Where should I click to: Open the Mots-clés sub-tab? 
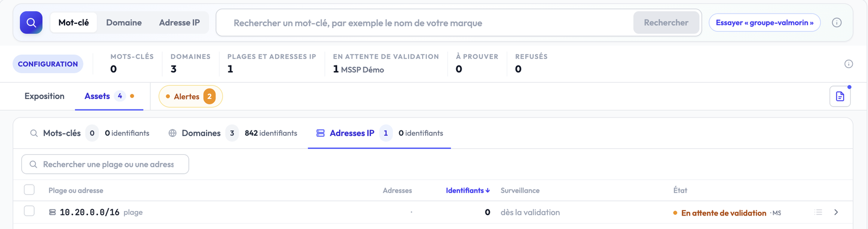coord(90,133)
